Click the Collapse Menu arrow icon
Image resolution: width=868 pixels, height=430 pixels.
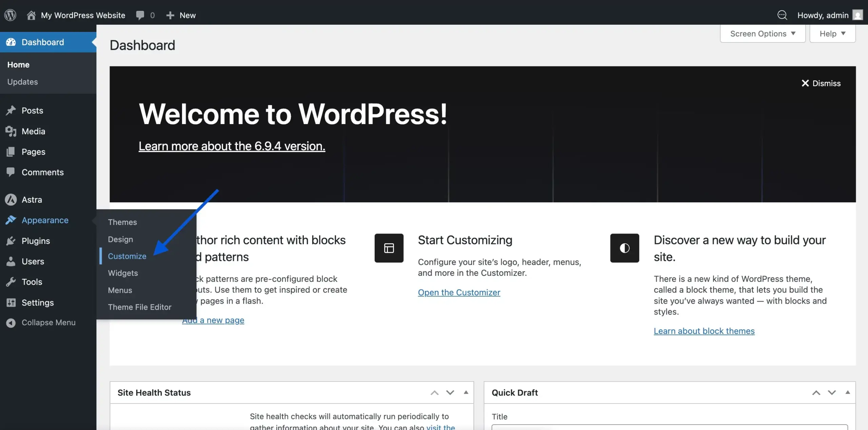pos(11,323)
